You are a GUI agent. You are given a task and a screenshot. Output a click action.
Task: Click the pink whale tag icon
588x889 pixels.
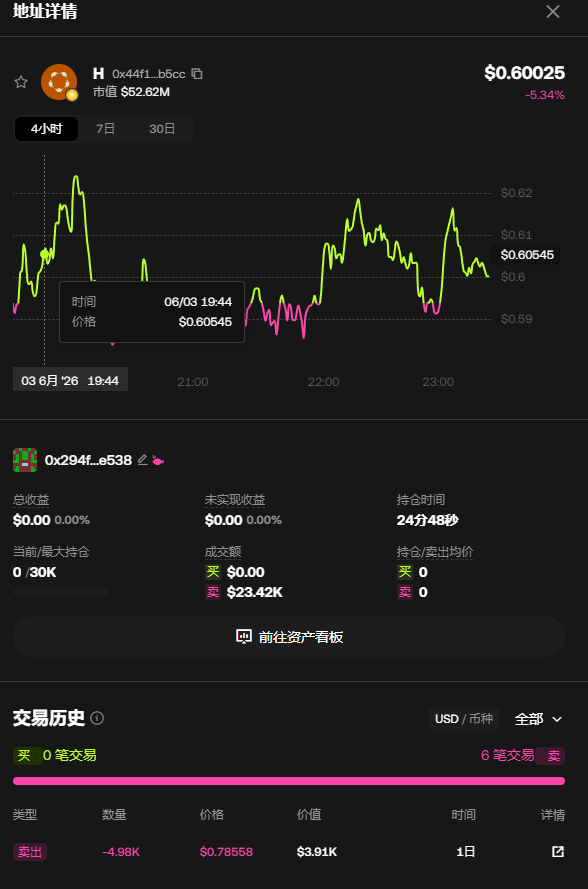[x=158, y=460]
